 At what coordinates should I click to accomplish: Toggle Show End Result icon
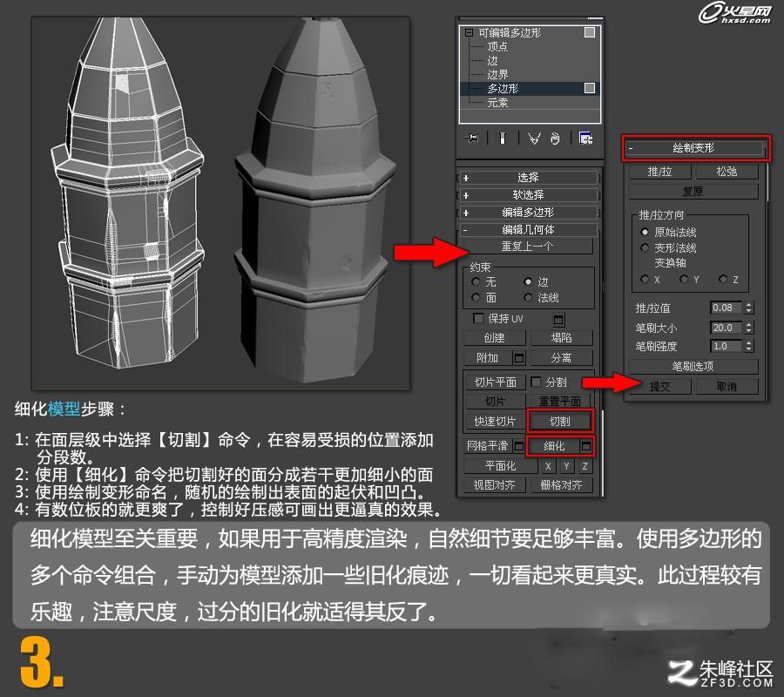pos(503,138)
